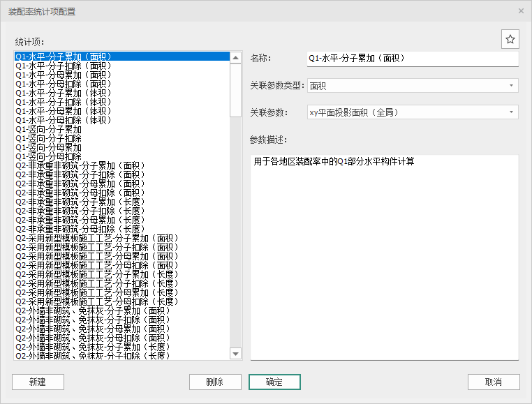Click the 新建 button
The height and width of the screenshot is (404, 532).
(38, 382)
